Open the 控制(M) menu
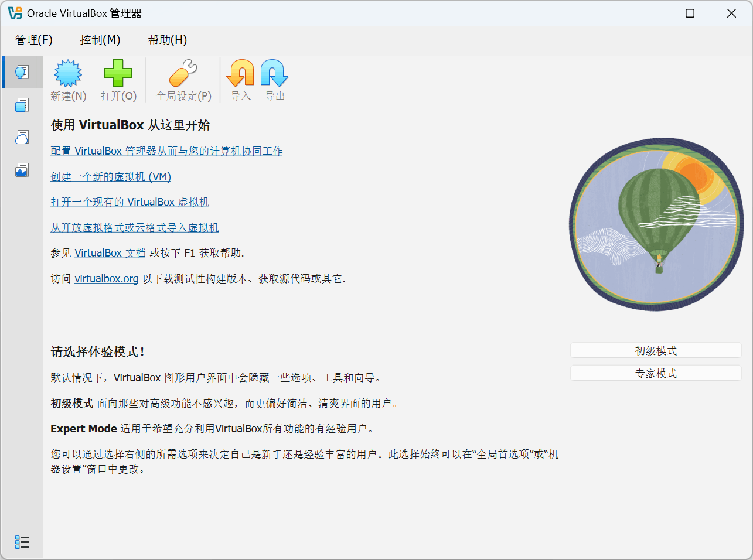This screenshot has height=560, width=753. click(100, 40)
